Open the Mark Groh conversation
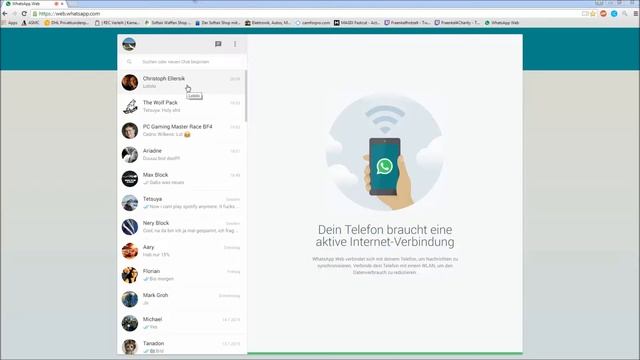This screenshot has width=640, height=360. tap(182, 299)
